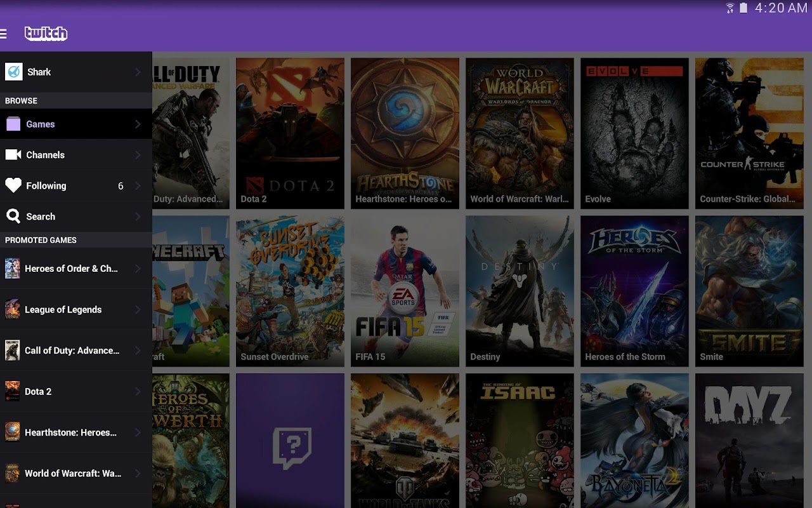Open the Smite game cover
Viewport: 812px width, 508px height.
pyautogui.click(x=749, y=291)
